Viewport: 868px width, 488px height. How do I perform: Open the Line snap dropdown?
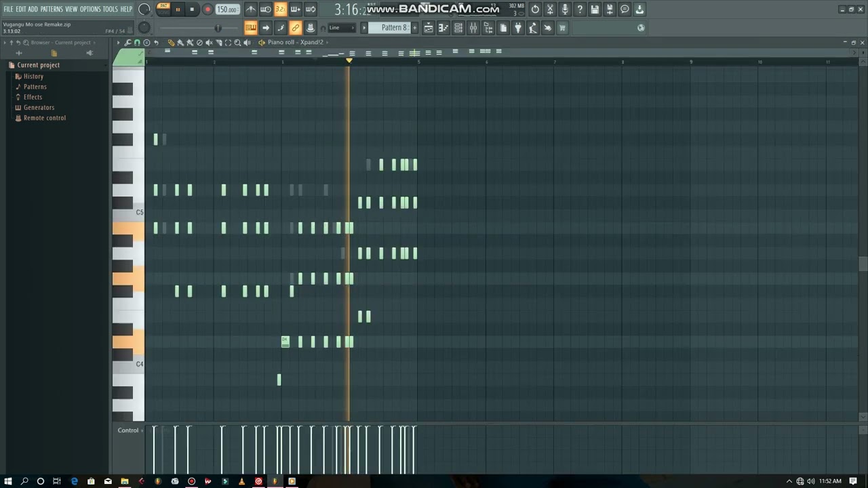pyautogui.click(x=341, y=28)
